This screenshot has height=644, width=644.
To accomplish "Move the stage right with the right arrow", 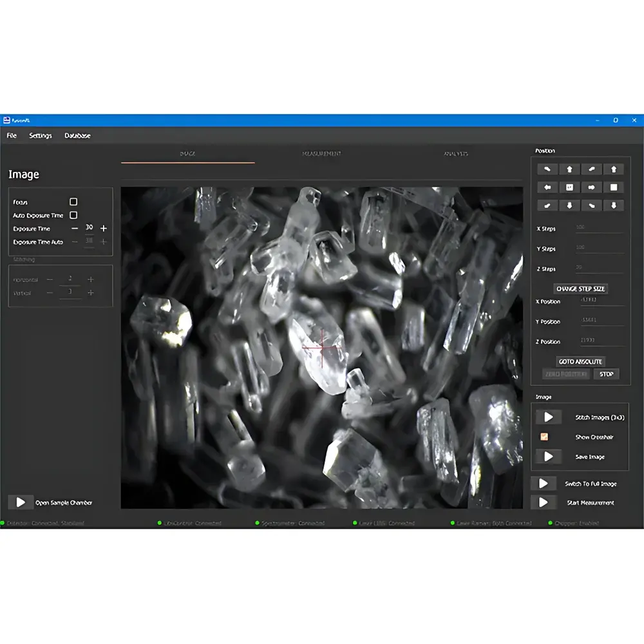I will coord(591,187).
